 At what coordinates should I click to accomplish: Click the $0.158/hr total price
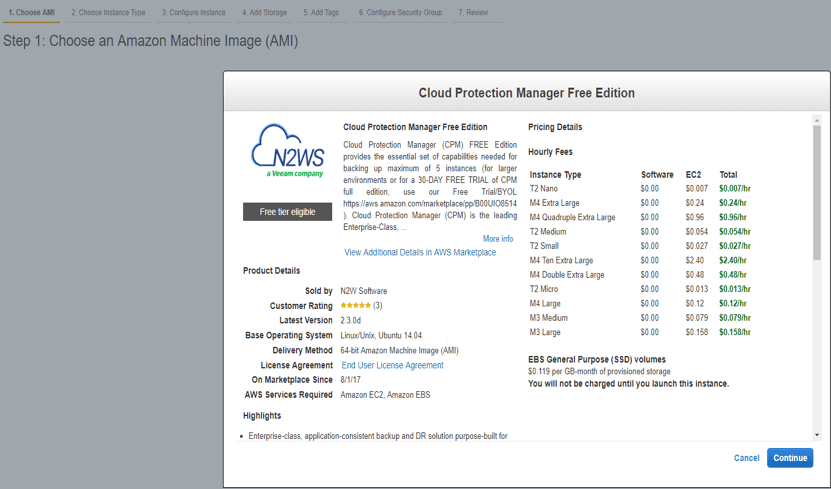pyautogui.click(x=735, y=332)
